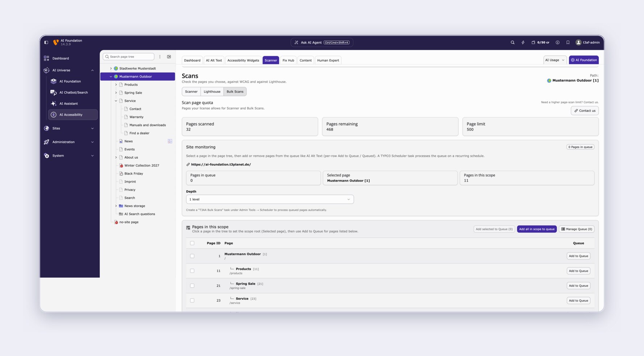
Task: Check the Products row checkbox
Action: point(192,271)
